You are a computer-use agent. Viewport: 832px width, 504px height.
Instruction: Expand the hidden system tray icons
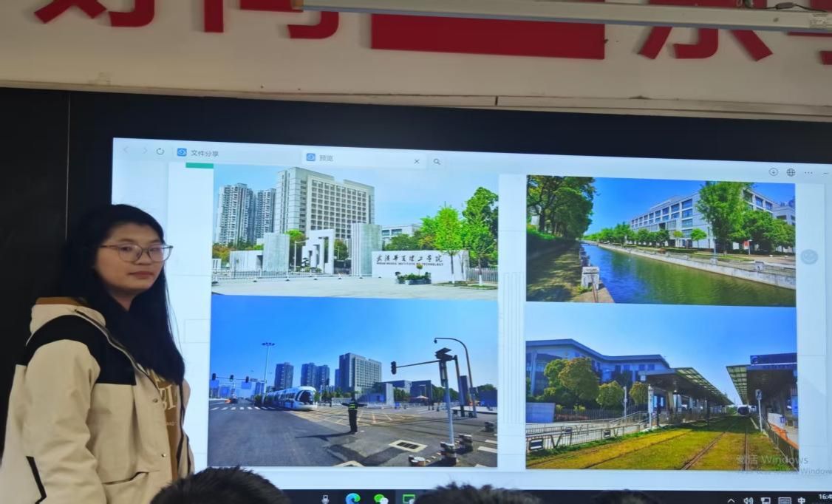coord(732,500)
